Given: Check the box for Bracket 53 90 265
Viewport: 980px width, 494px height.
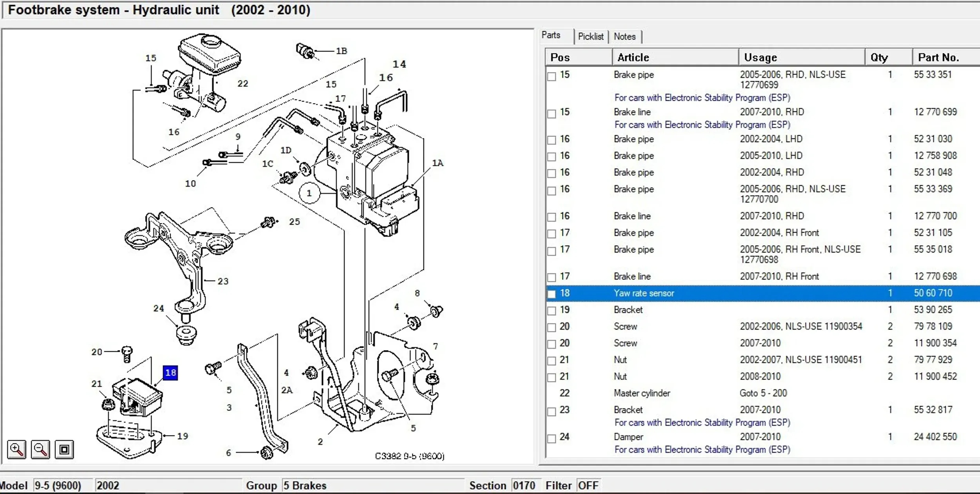Looking at the screenshot, I should point(552,311).
